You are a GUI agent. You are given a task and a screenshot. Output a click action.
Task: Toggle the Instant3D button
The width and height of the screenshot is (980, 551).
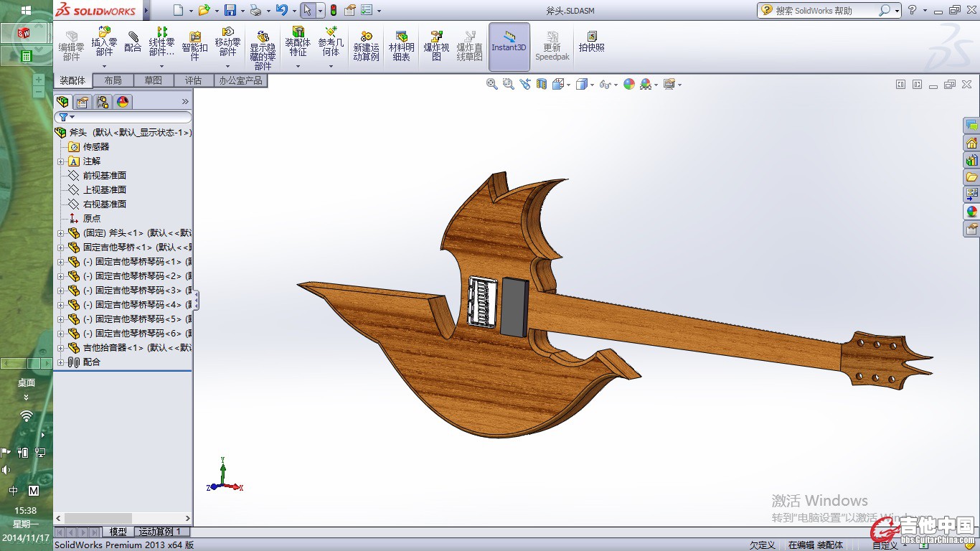tap(509, 47)
